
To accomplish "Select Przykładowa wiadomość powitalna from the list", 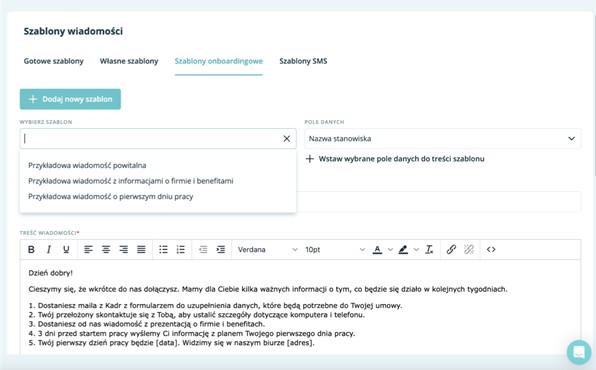I will point(87,165).
